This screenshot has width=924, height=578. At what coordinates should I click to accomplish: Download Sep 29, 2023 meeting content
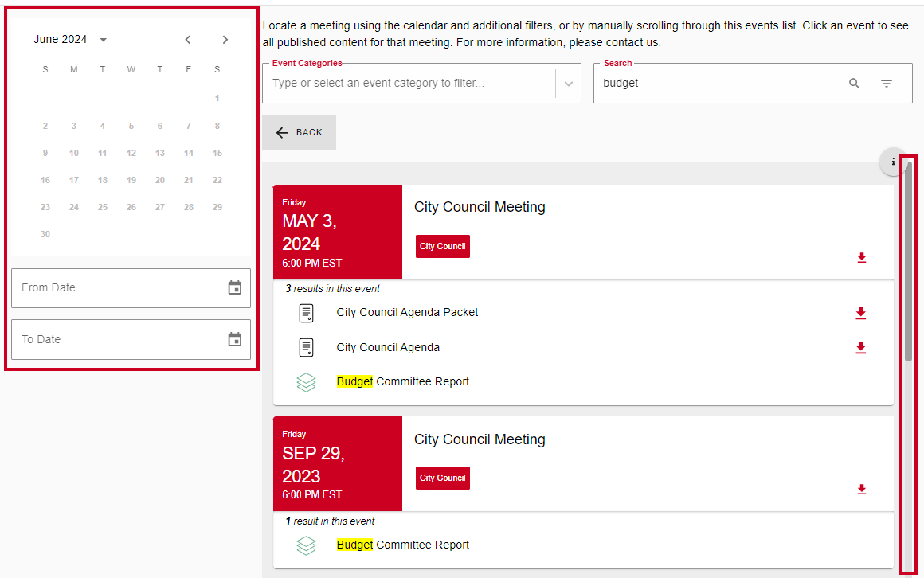862,489
